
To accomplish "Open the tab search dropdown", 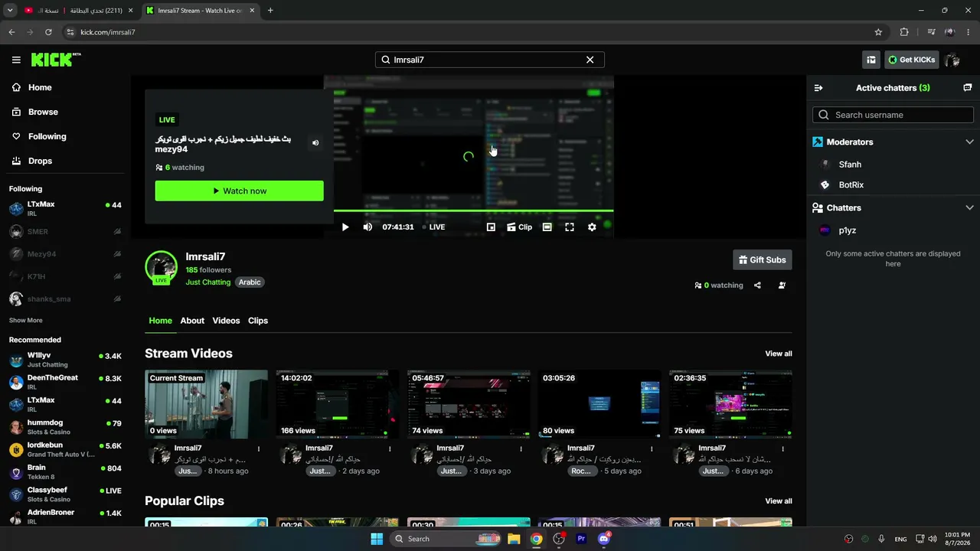I will pos(10,11).
